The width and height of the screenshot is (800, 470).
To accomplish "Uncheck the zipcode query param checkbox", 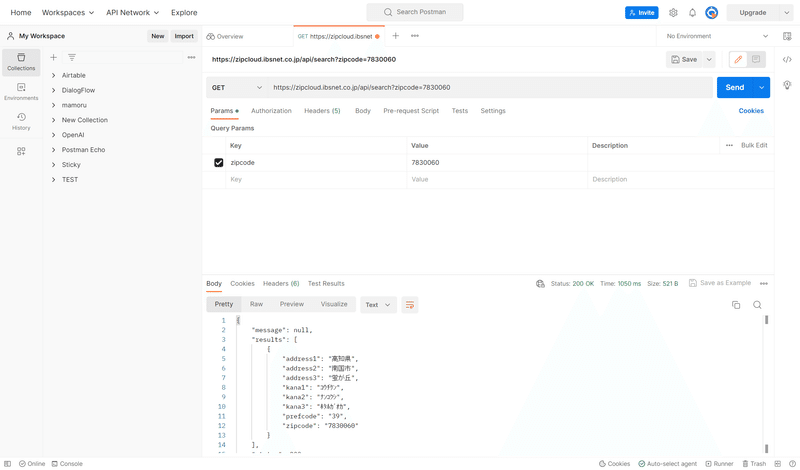I will [x=218, y=163].
